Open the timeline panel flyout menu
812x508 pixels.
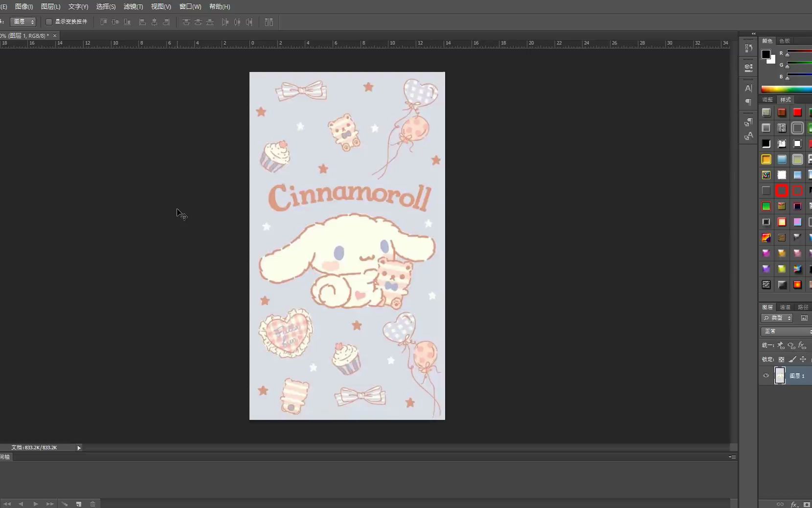coord(732,457)
